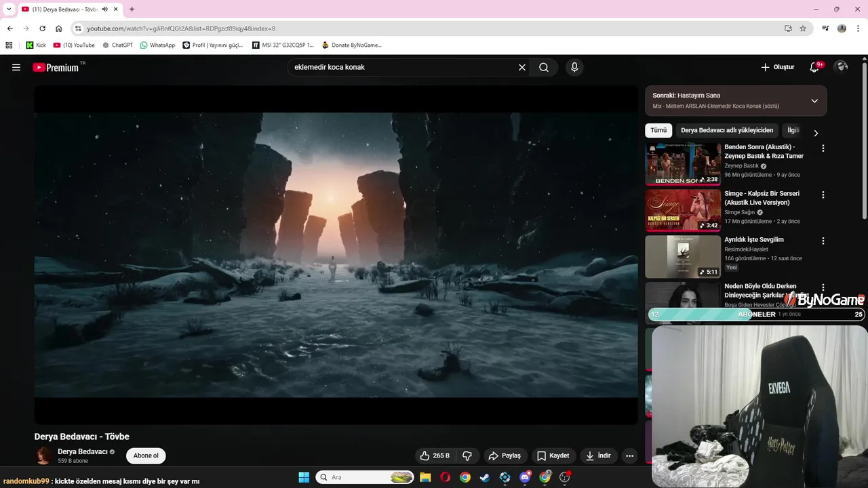
Task: Open Derya Bedavacı channel avatar
Action: (x=43, y=455)
